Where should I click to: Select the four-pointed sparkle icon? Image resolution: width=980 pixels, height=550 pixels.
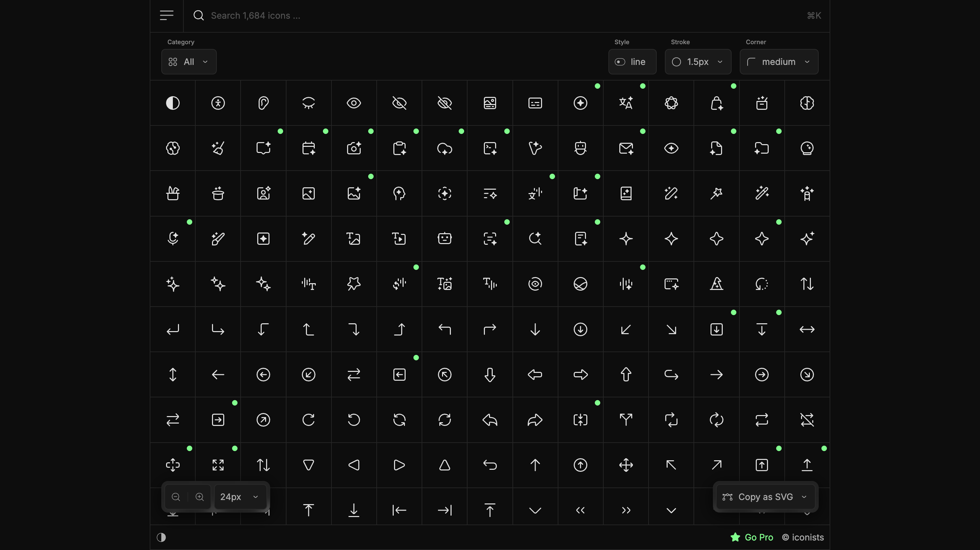click(x=626, y=239)
